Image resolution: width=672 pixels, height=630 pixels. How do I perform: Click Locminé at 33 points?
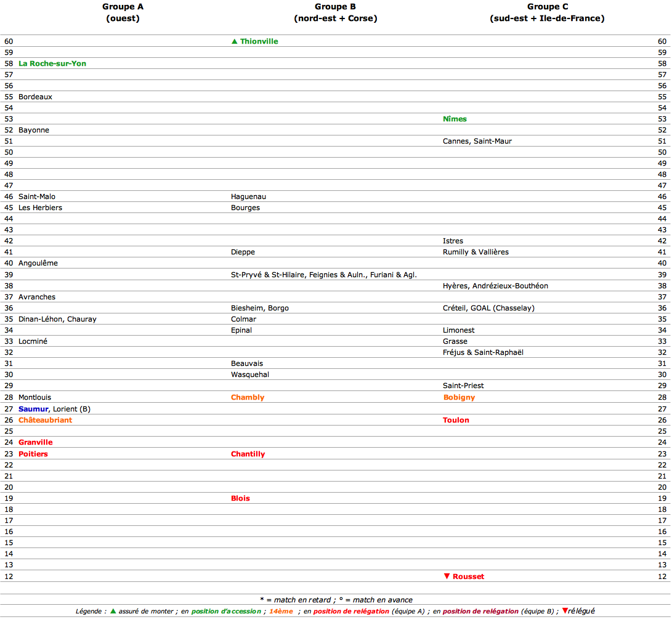(x=33, y=342)
